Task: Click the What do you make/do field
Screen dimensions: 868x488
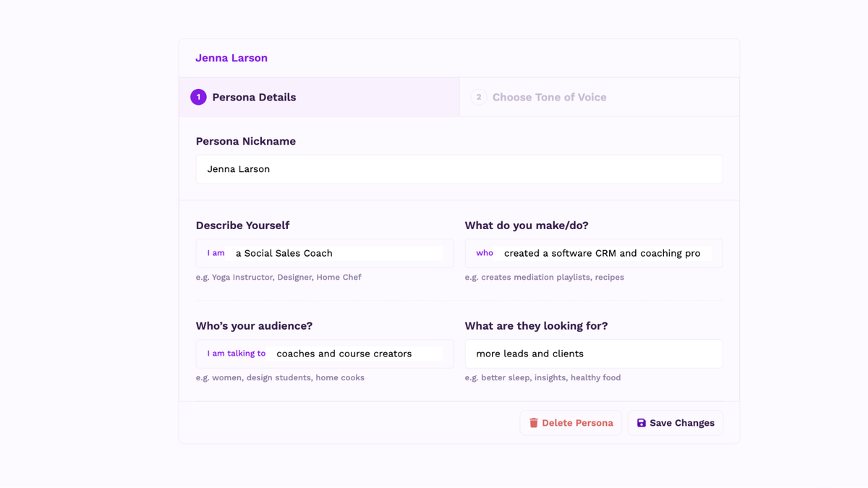Action: pyautogui.click(x=608, y=253)
